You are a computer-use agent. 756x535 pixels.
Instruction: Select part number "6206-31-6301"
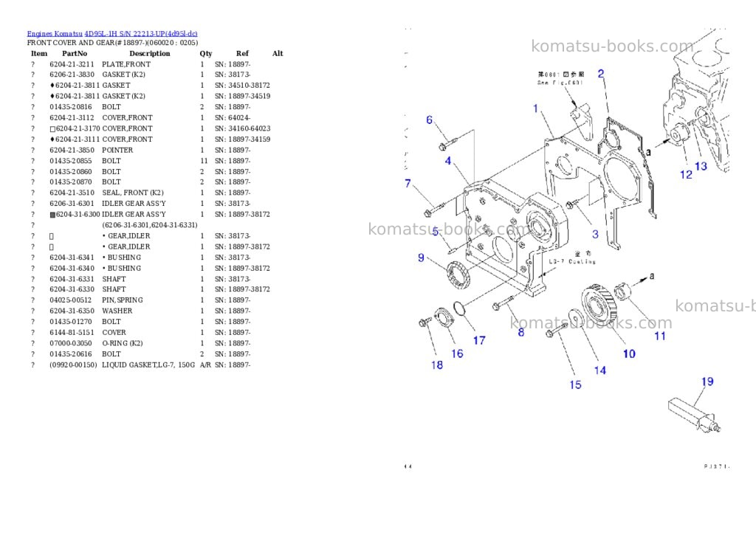pos(72,204)
